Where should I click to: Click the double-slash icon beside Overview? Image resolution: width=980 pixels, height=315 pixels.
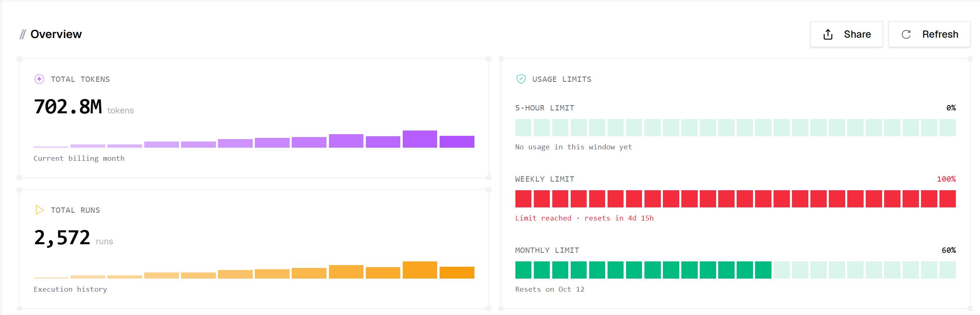(23, 34)
